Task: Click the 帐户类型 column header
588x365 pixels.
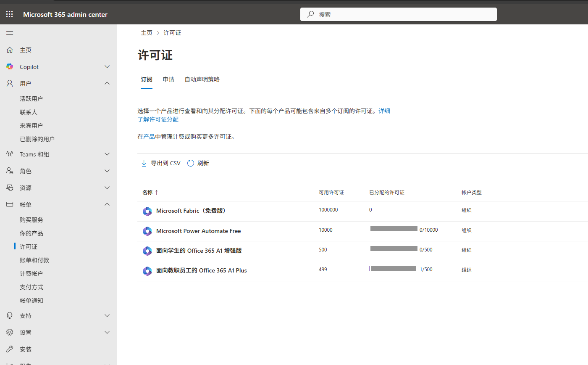Action: click(472, 193)
